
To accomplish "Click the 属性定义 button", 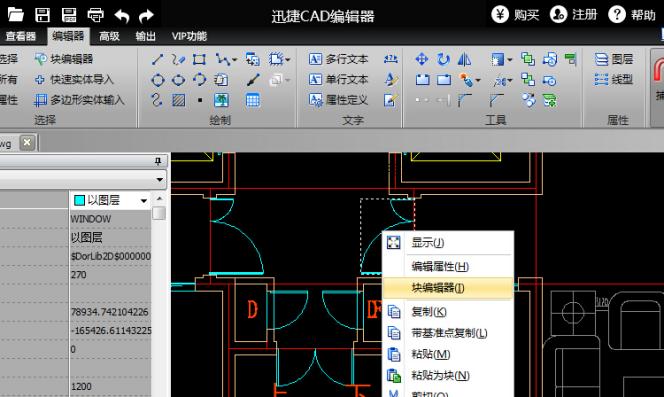I will click(x=339, y=100).
